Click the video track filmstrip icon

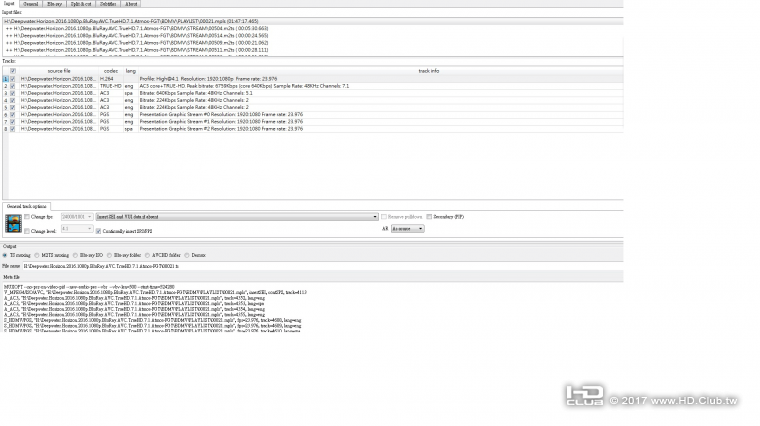click(x=14, y=223)
